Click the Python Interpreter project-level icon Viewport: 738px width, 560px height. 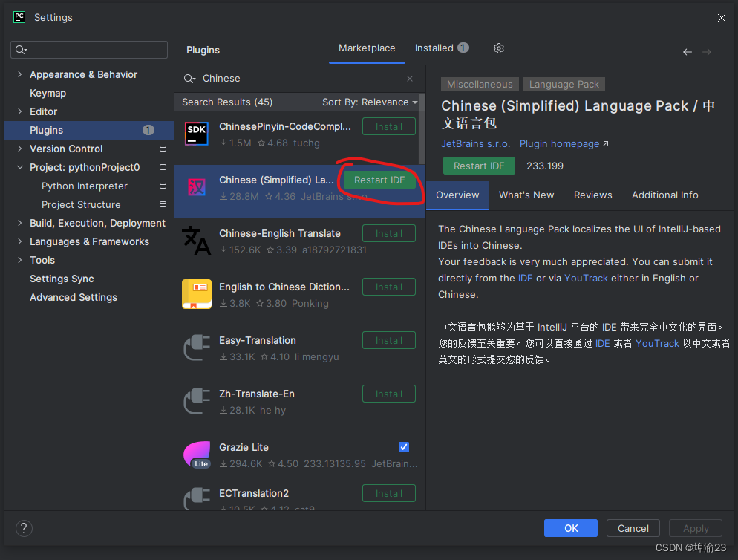tap(163, 186)
